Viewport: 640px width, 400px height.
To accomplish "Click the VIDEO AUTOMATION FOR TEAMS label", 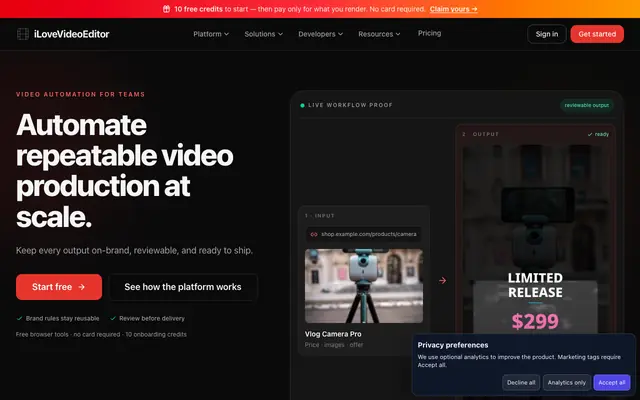I will [80, 94].
